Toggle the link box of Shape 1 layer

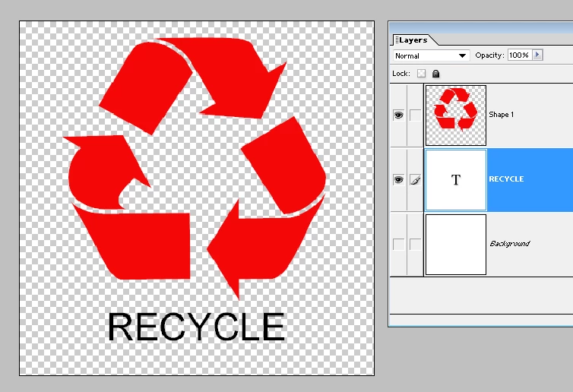pos(415,115)
